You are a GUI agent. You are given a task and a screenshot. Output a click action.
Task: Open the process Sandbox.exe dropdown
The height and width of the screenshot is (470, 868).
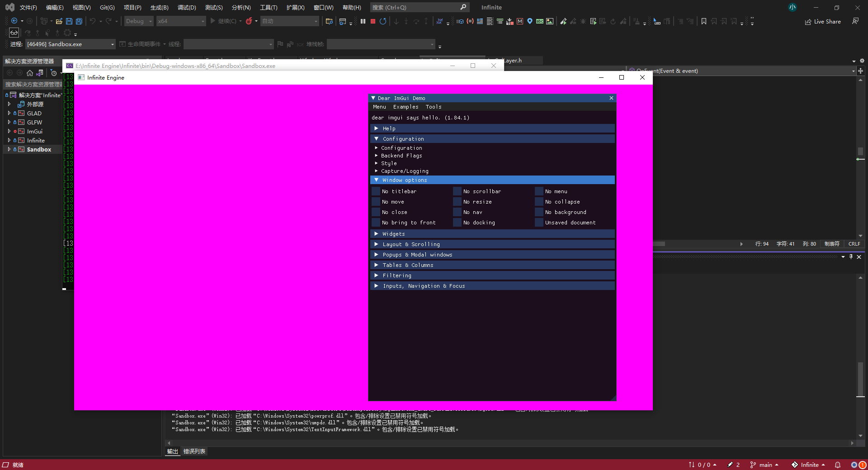click(70, 44)
